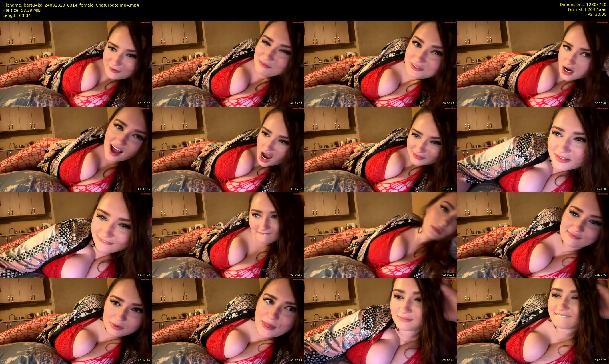Click the thumbnail marked 02:44.70
609x364 pixels.
click(76, 321)
